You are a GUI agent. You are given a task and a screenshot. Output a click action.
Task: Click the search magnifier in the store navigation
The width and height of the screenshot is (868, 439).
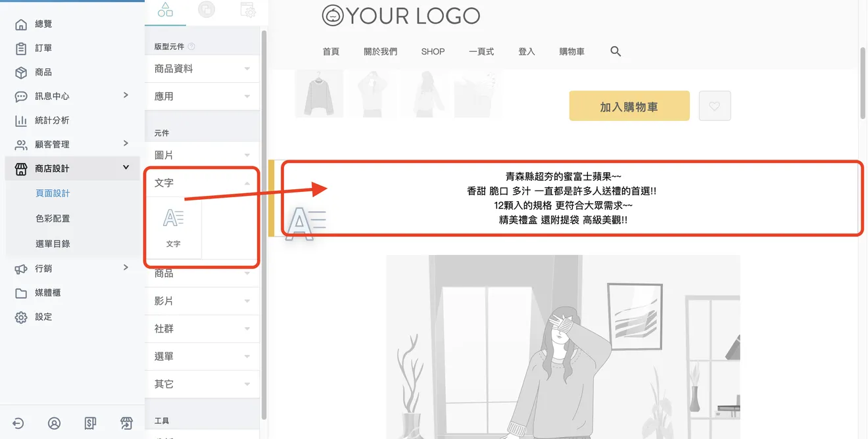click(x=615, y=51)
